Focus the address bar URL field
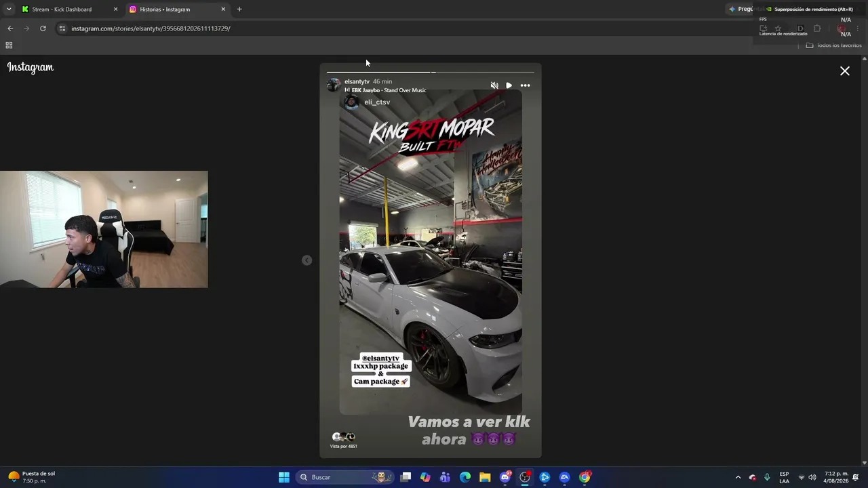This screenshot has width=868, height=488. coord(151,28)
